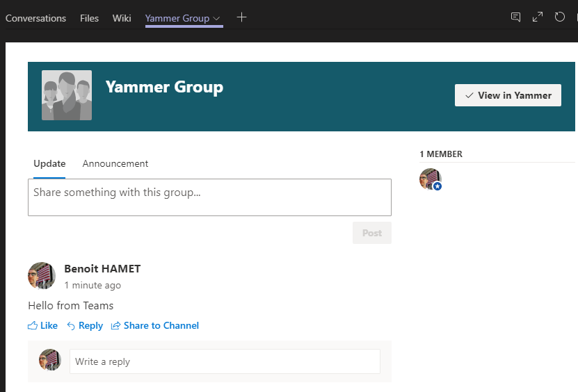Reload the Yammer tab
This screenshot has width=578, height=392.
click(x=560, y=17)
